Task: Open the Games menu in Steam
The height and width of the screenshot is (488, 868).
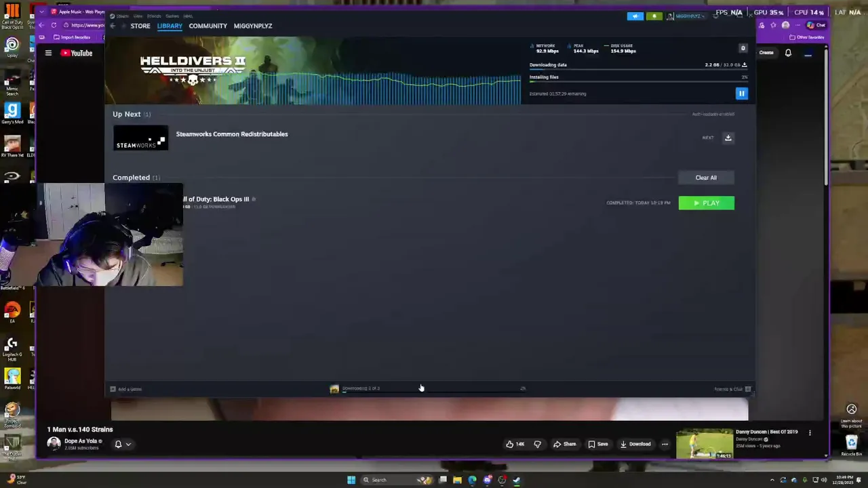Action: (x=172, y=16)
